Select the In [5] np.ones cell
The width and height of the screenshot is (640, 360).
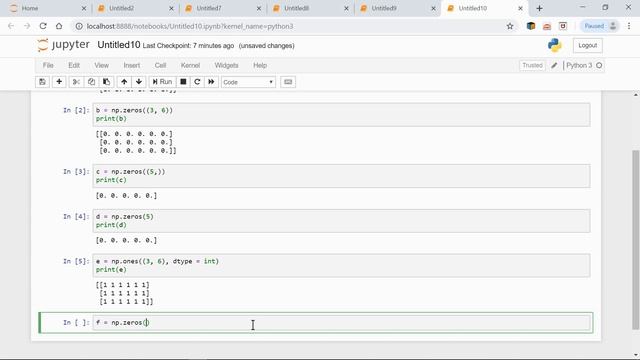point(341,265)
